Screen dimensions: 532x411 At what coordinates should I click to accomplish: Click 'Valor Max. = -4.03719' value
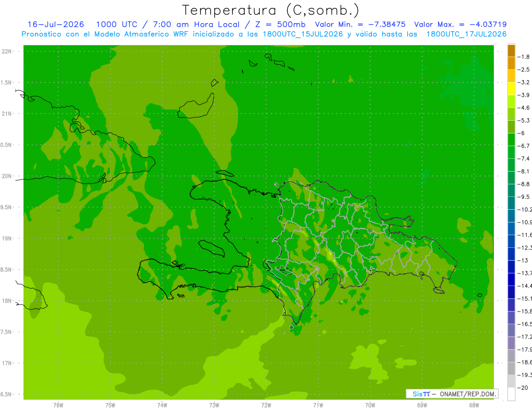click(460, 25)
